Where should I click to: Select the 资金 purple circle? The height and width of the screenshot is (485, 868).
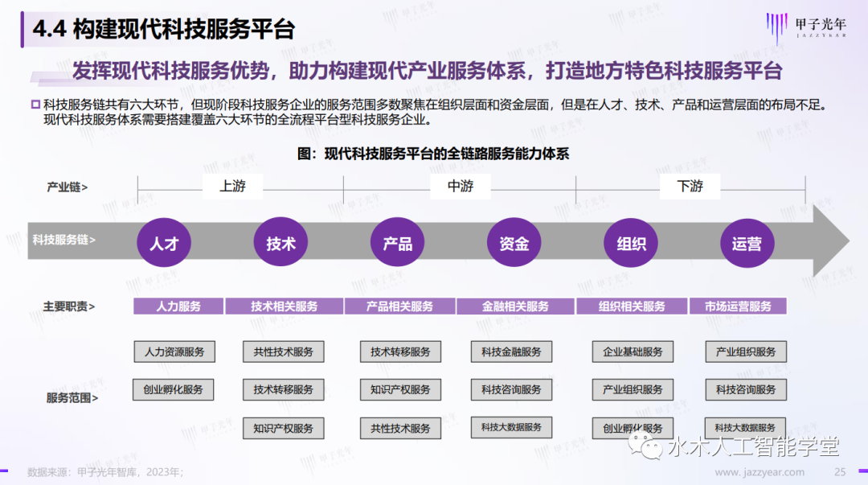(514, 243)
